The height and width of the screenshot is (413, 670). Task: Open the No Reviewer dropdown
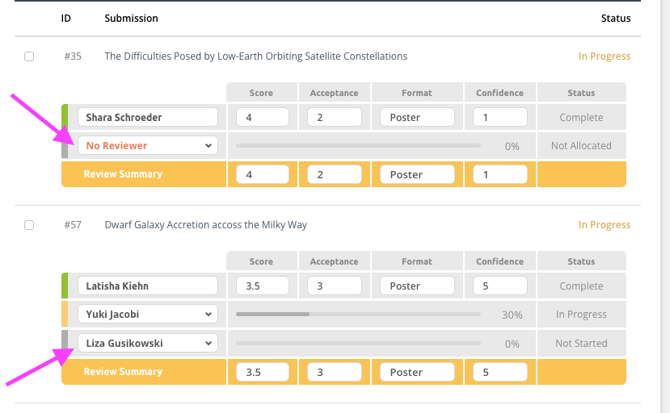148,146
